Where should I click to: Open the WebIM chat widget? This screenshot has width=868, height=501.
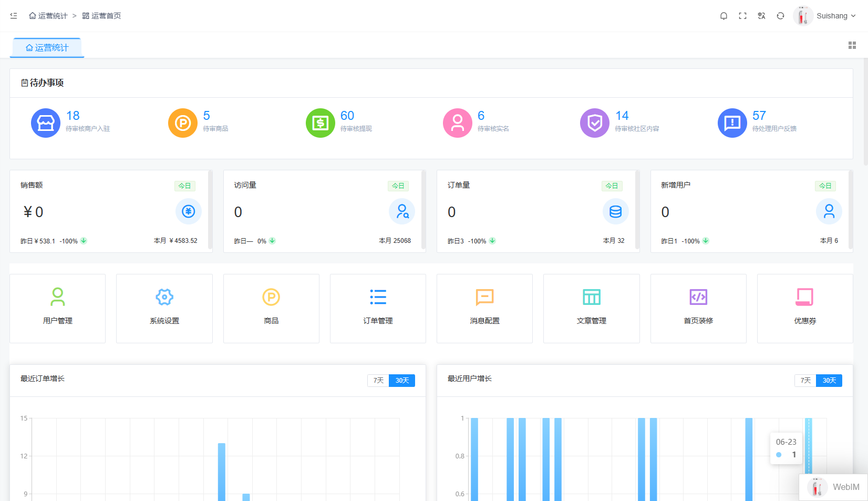tap(833, 487)
